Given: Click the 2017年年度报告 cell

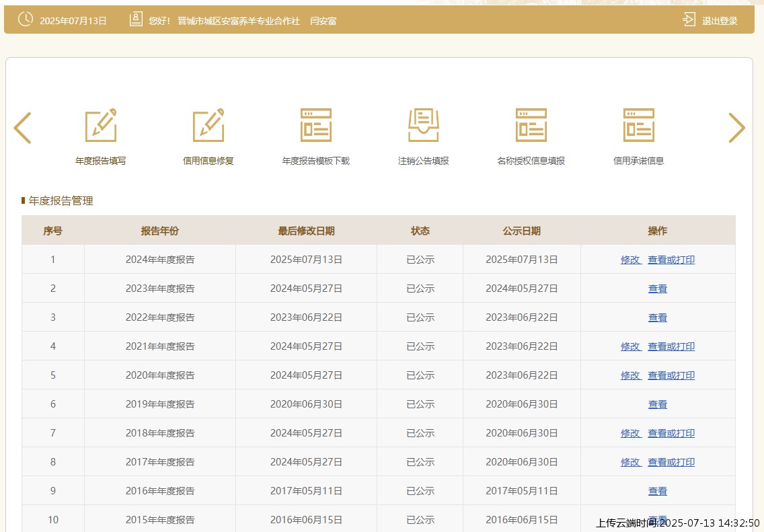Looking at the screenshot, I should [160, 462].
